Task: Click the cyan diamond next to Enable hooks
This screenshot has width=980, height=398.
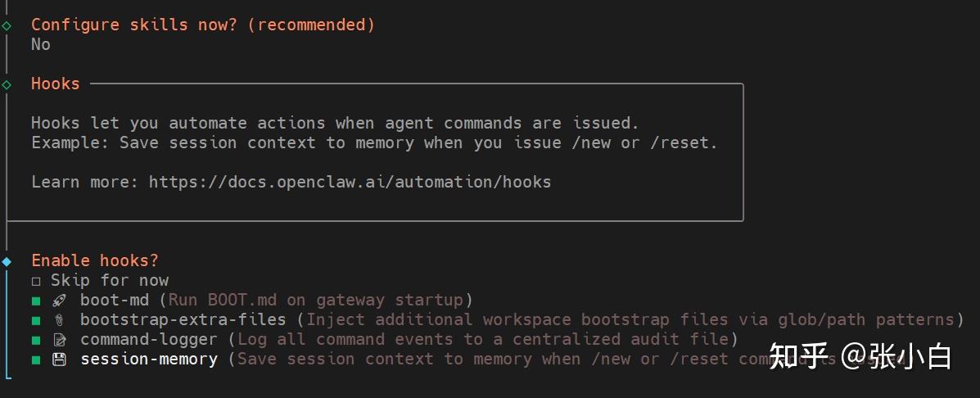Action: pos(7,261)
